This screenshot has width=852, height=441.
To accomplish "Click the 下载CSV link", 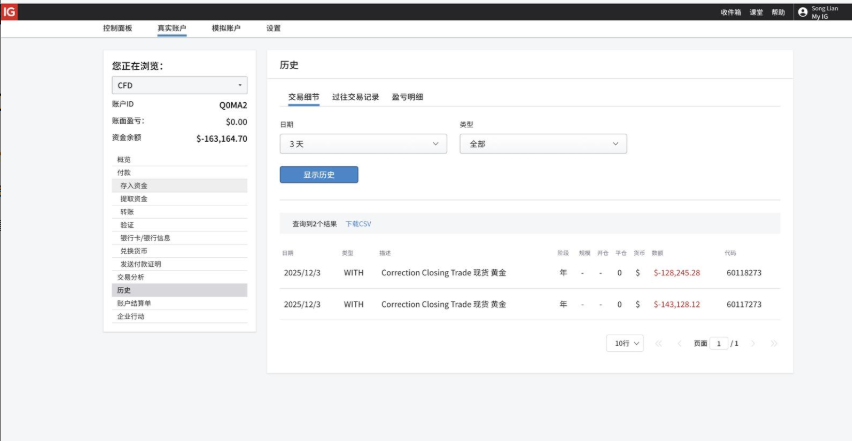I will click(x=358, y=224).
